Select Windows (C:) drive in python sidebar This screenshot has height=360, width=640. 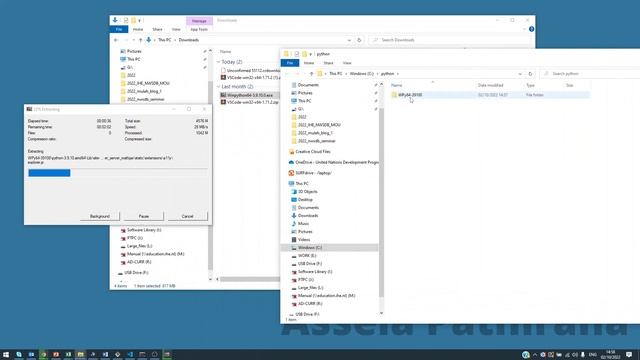point(309,248)
